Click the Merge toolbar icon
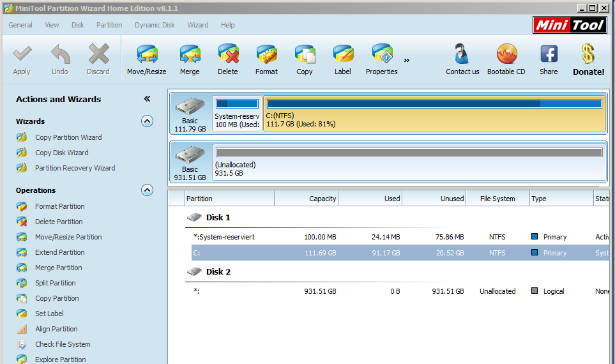The image size is (615, 364). pyautogui.click(x=190, y=54)
